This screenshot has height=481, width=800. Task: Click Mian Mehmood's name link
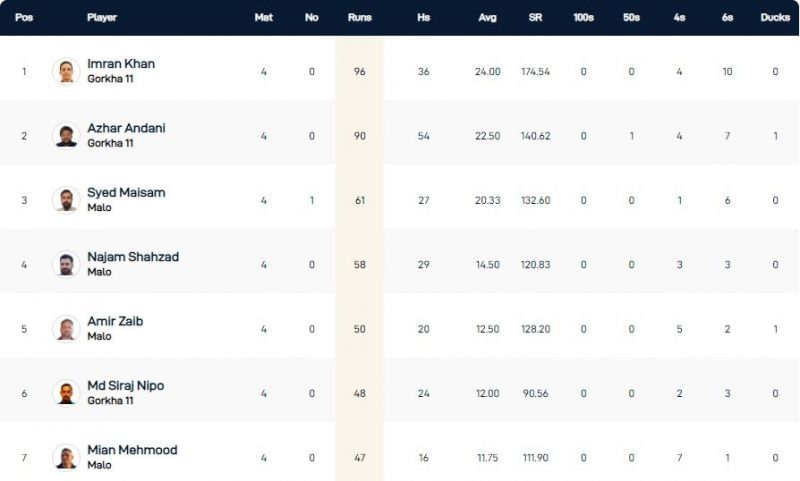point(132,450)
